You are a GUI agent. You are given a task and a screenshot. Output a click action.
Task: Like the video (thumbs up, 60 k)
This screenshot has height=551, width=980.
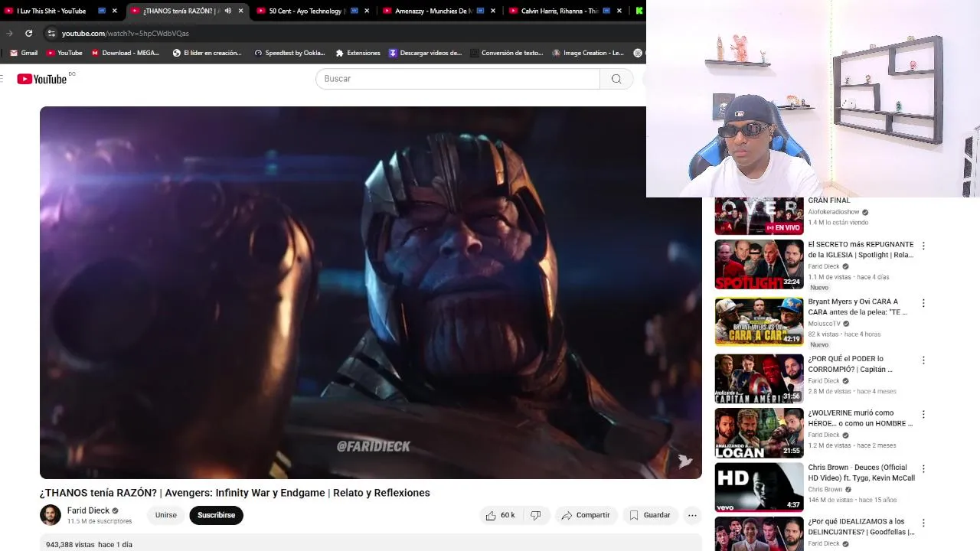(500, 515)
